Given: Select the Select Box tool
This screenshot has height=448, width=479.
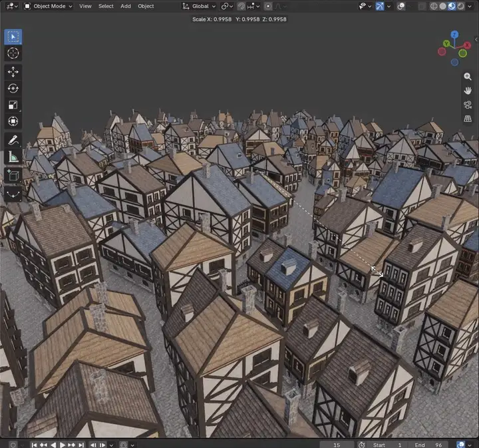Looking at the screenshot, I should coord(13,37).
